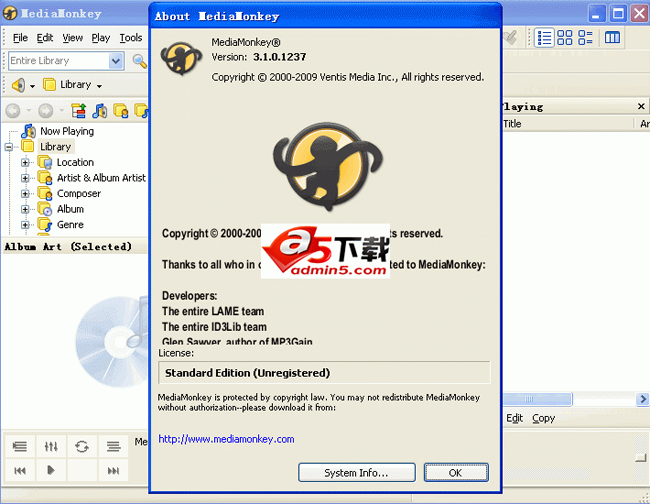
Task: Click The entire ID3Lib team credit line
Action: point(214,327)
